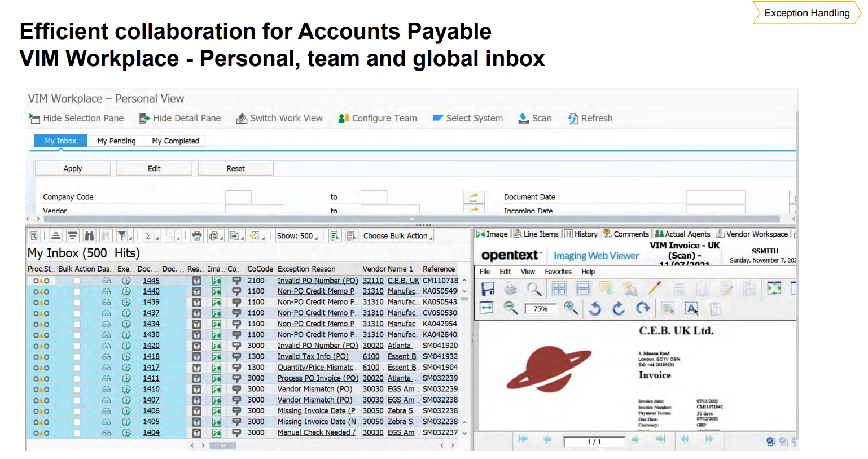Screen dimensions: 868x459
Task: Open the History tab
Action: (581, 234)
